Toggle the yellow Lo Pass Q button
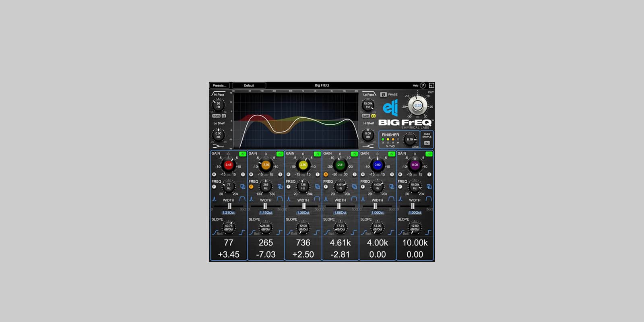The image size is (644, 322). point(374,116)
